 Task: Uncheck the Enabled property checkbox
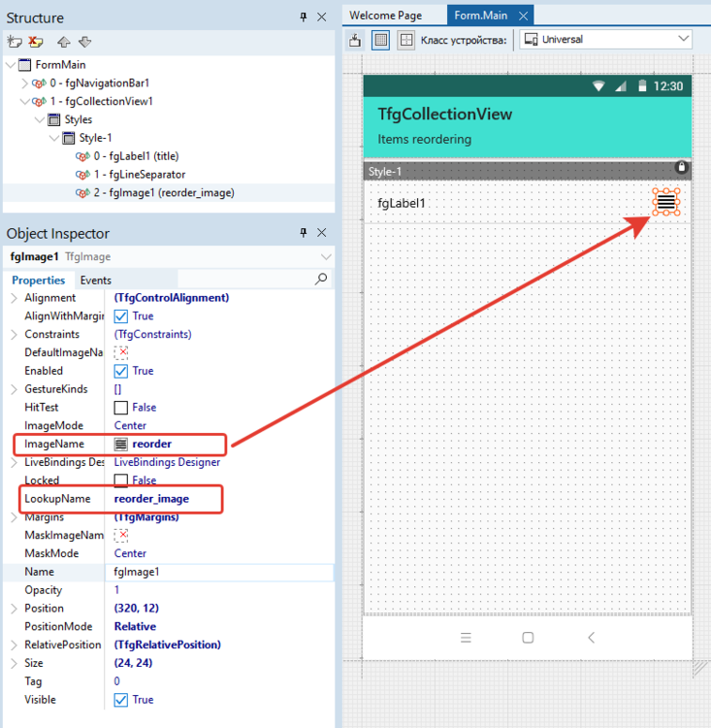[121, 371]
